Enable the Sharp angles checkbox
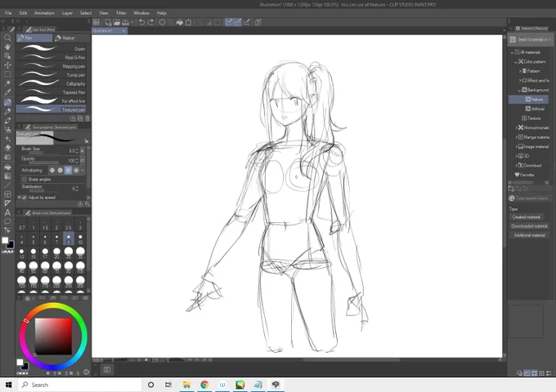Image resolution: width=556 pixels, height=392 pixels. 24,180
